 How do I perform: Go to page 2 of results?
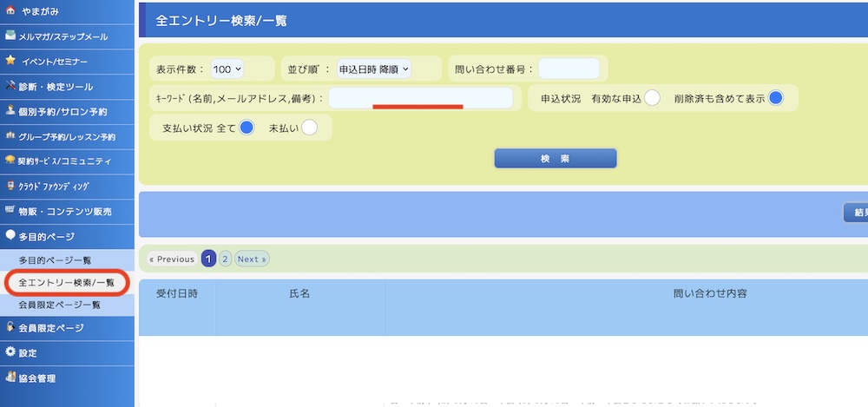[x=225, y=259]
